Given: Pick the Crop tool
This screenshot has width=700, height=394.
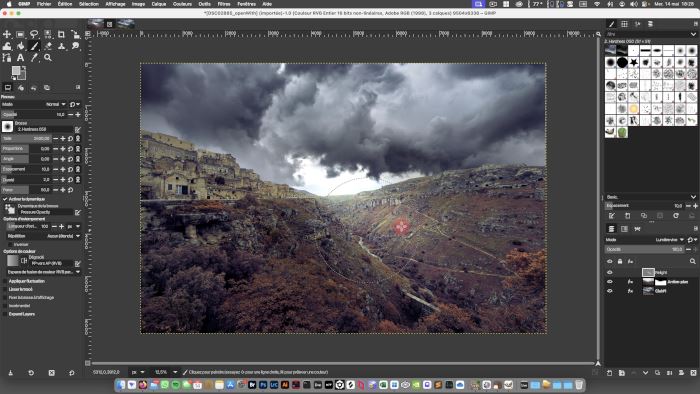Looking at the screenshot, I should (61, 34).
